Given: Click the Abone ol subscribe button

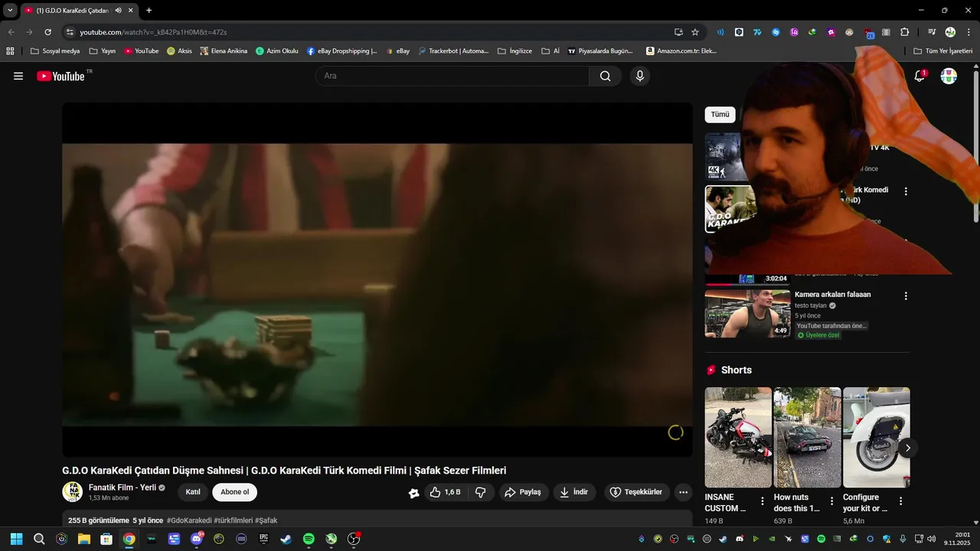Looking at the screenshot, I should (235, 492).
